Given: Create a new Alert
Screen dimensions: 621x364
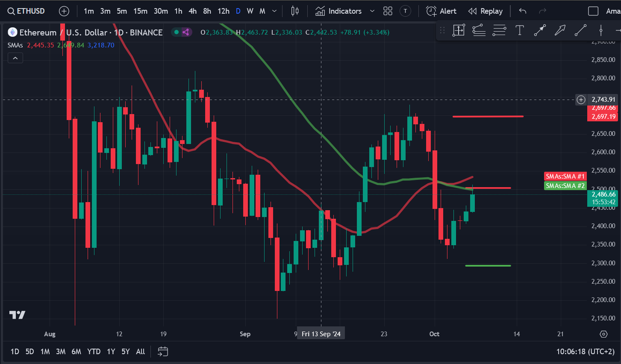Looking at the screenshot, I should (x=441, y=11).
